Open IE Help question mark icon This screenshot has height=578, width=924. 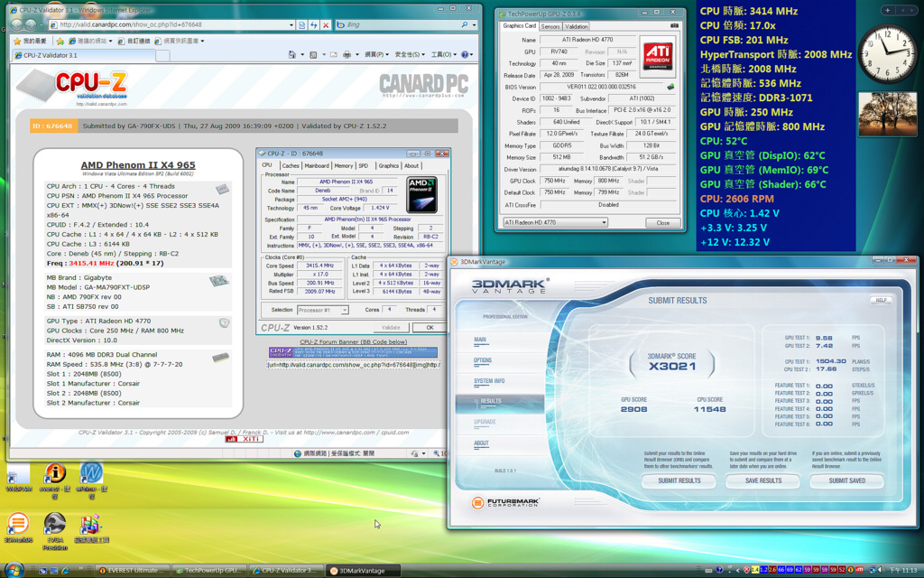pos(465,54)
